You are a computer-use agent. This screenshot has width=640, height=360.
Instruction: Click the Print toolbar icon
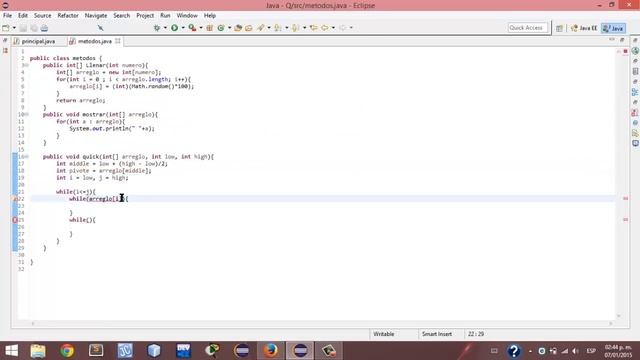tap(44, 28)
